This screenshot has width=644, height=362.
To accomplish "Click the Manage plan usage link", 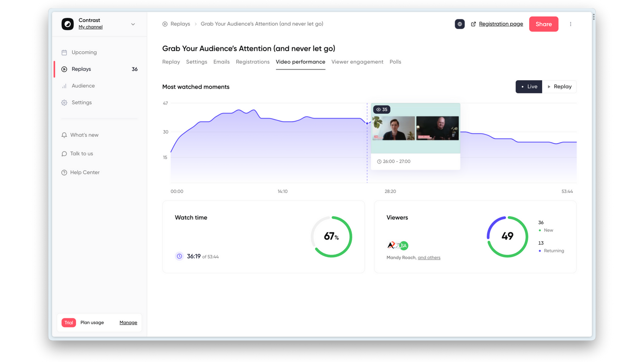I will click(x=128, y=322).
